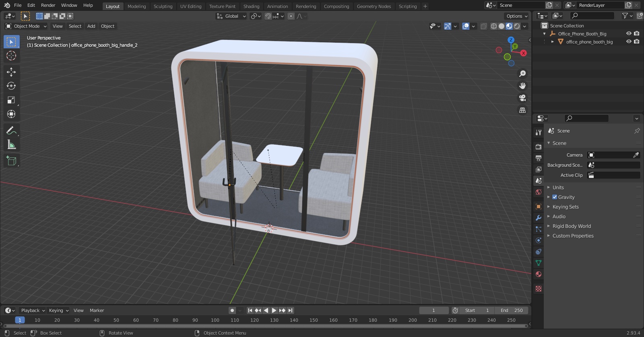Open the Keying dropdown in timeline
The height and width of the screenshot is (337, 644).
coord(58,310)
